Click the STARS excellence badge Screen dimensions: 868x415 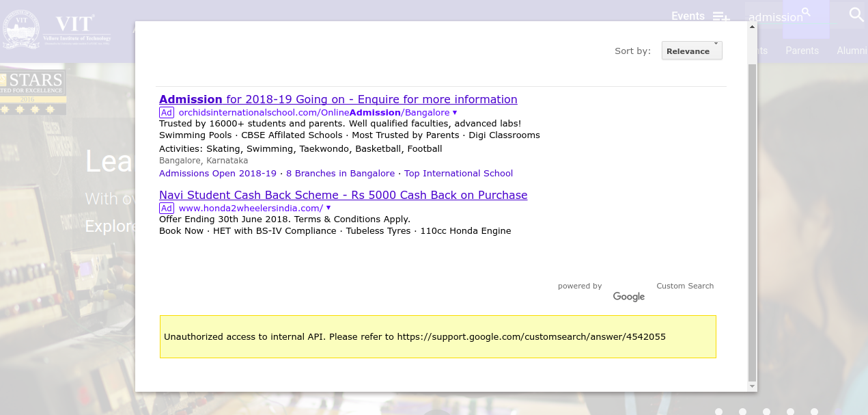point(33,91)
